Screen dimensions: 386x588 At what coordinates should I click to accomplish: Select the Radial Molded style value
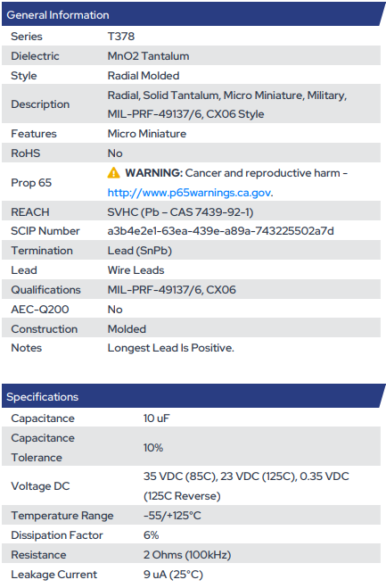pyautogui.click(x=144, y=76)
